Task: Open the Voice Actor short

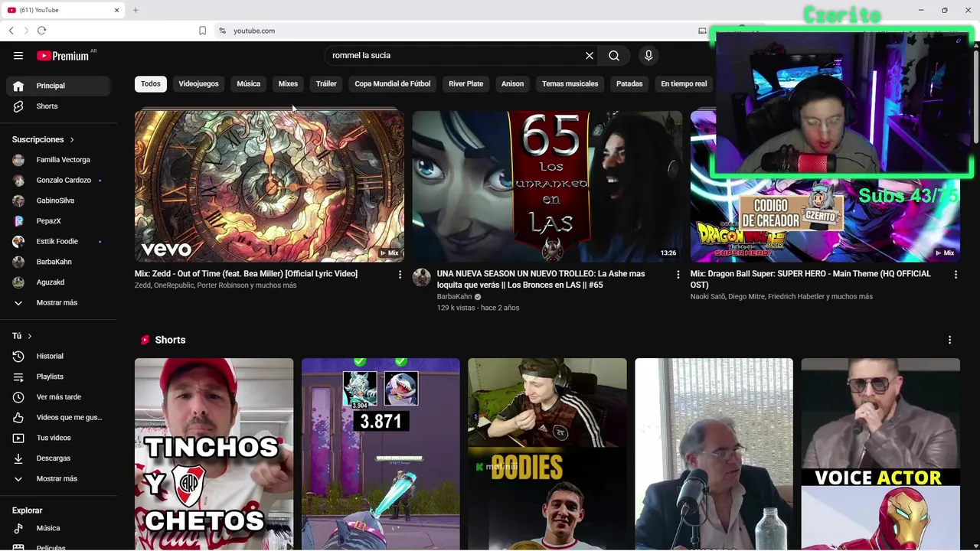Action: point(880,455)
